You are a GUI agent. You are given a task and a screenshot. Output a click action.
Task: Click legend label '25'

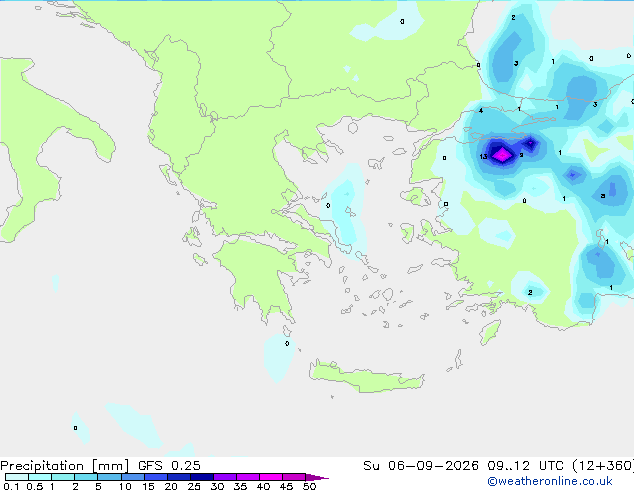[x=194, y=486]
